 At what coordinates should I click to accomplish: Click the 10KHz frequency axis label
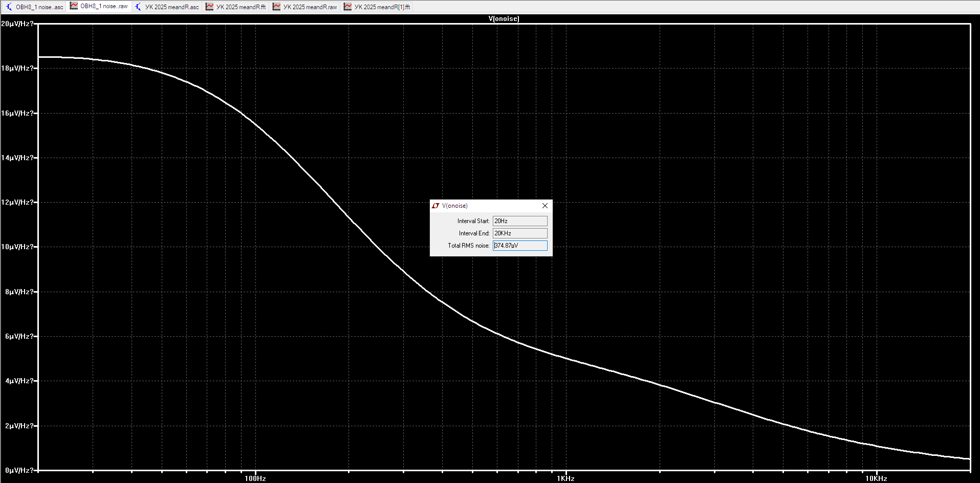[x=876, y=478]
